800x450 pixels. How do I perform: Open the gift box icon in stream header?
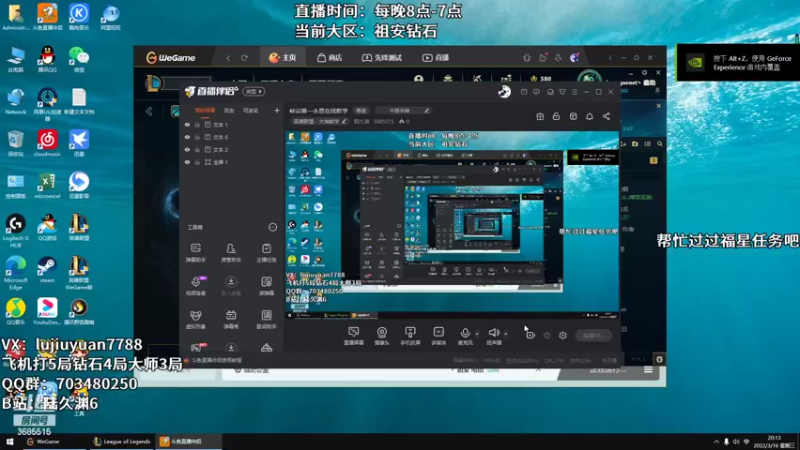[540, 116]
